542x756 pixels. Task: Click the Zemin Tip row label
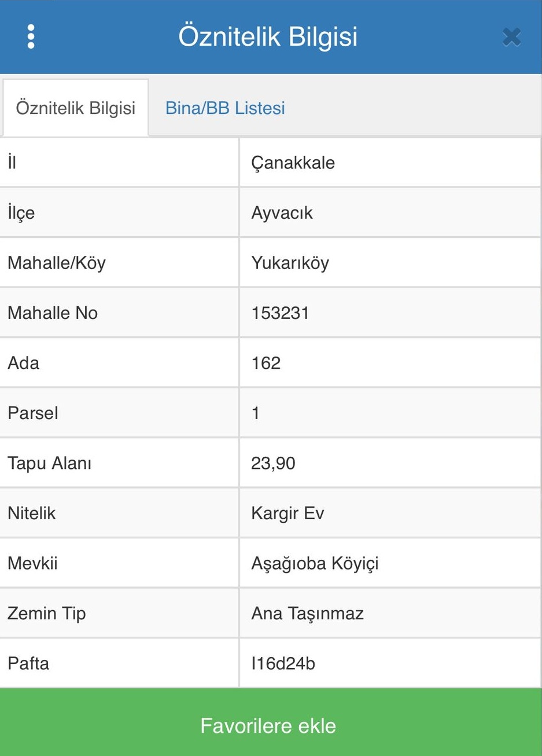[47, 614]
